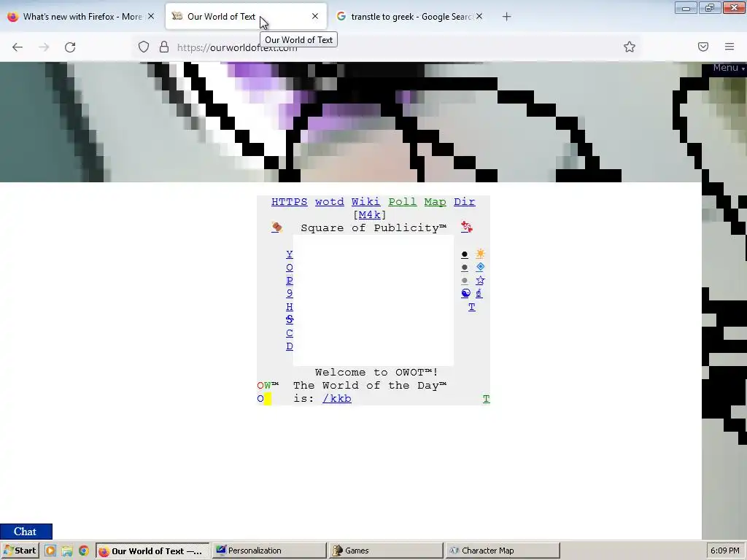The height and width of the screenshot is (560, 747).
Task: Launch Chrome from the quick launch bar
Action: pyautogui.click(x=84, y=551)
